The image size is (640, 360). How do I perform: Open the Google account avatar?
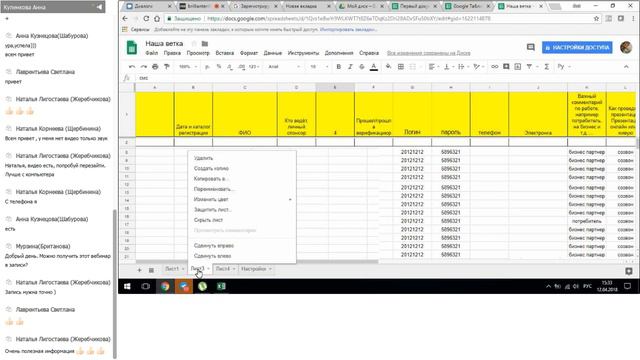pyautogui.click(x=626, y=47)
